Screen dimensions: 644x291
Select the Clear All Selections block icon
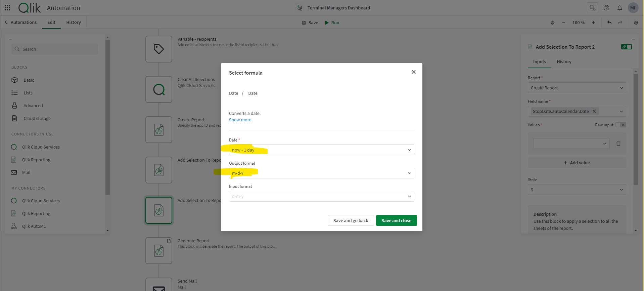[x=159, y=89]
